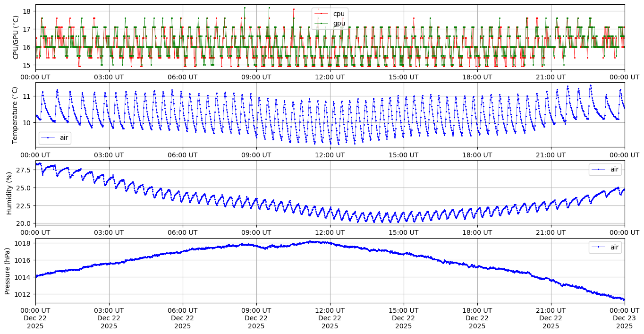Click the air legend marker in temperature plot
The image size is (644, 334).
[x=48, y=137]
